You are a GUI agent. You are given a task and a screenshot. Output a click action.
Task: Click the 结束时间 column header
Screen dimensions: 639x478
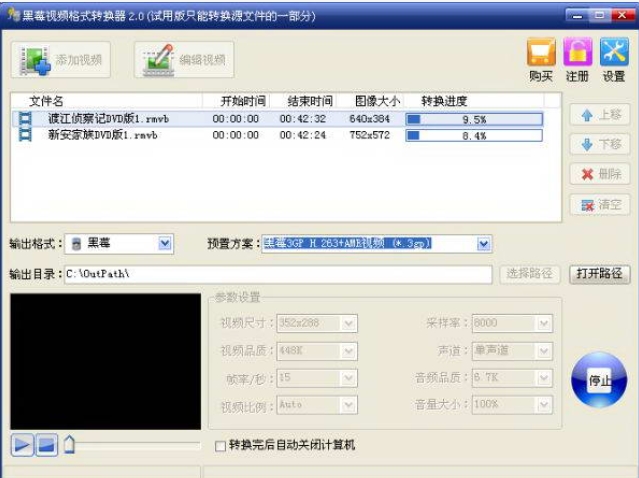(304, 101)
